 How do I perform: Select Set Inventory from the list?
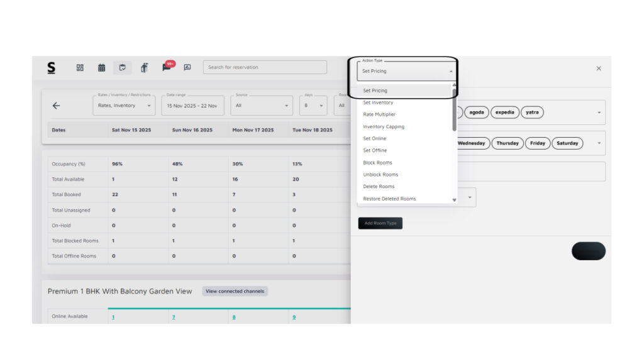click(378, 102)
